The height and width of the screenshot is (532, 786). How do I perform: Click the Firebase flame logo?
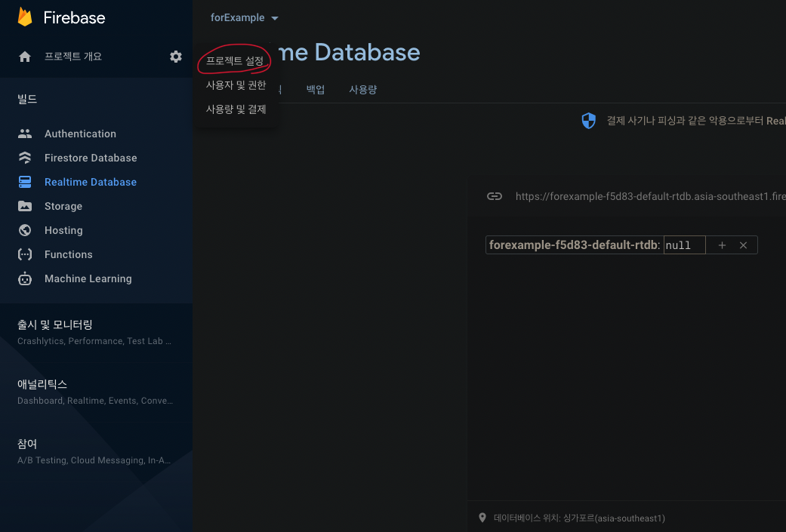tap(25, 17)
